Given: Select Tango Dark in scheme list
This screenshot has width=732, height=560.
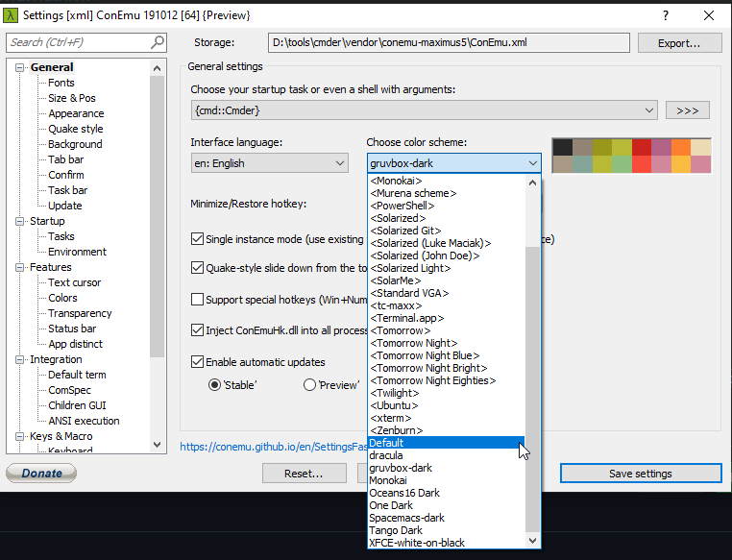Looking at the screenshot, I should coord(447,530).
